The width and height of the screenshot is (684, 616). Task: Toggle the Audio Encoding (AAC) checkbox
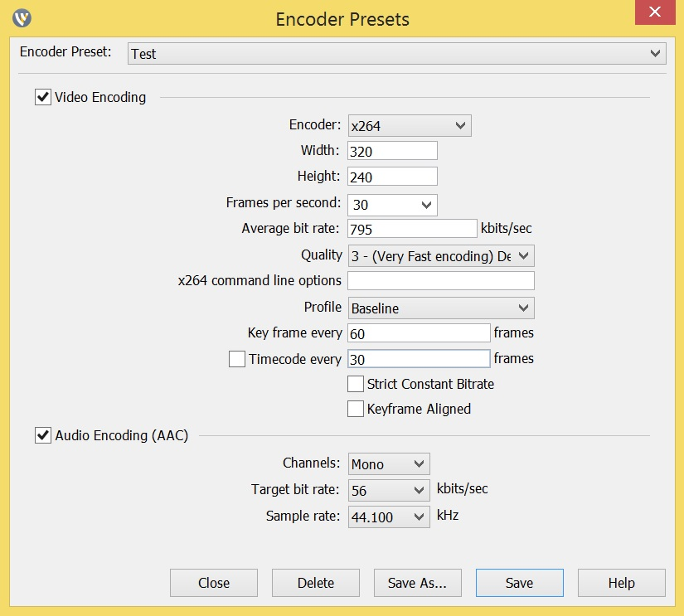43,435
